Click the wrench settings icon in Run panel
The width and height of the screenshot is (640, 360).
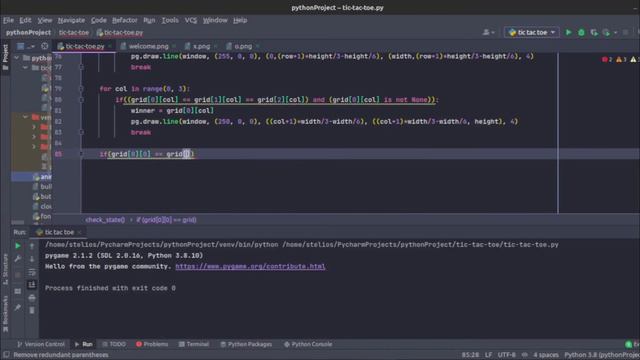point(18,259)
